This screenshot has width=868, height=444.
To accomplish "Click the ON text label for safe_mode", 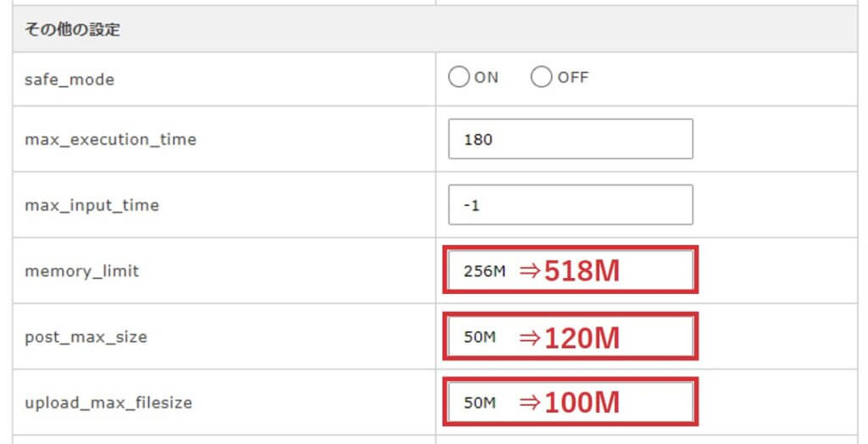I will tap(487, 78).
